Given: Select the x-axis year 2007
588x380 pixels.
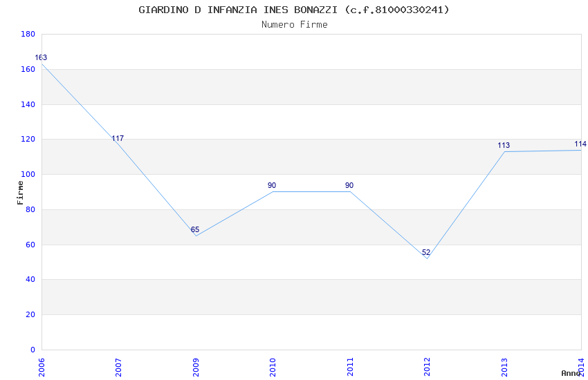Looking at the screenshot, I should [x=118, y=367].
